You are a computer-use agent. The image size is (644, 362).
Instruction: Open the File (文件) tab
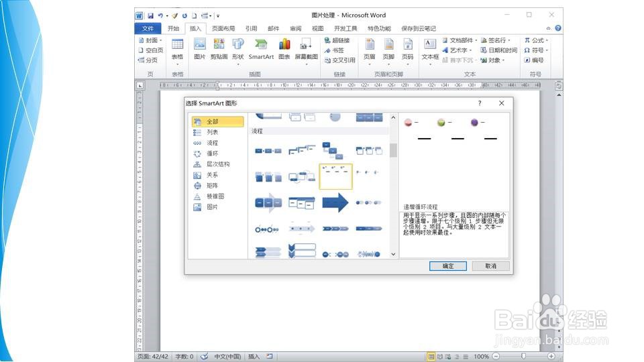[148, 28]
